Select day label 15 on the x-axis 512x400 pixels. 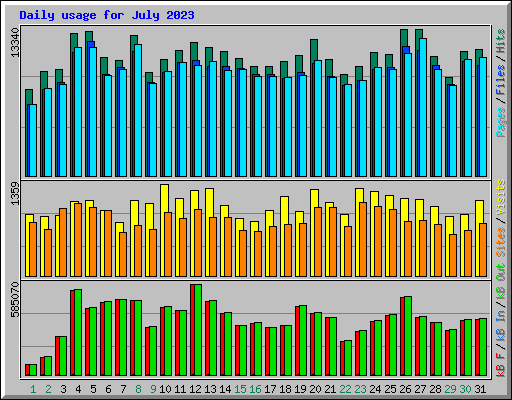[x=240, y=389]
